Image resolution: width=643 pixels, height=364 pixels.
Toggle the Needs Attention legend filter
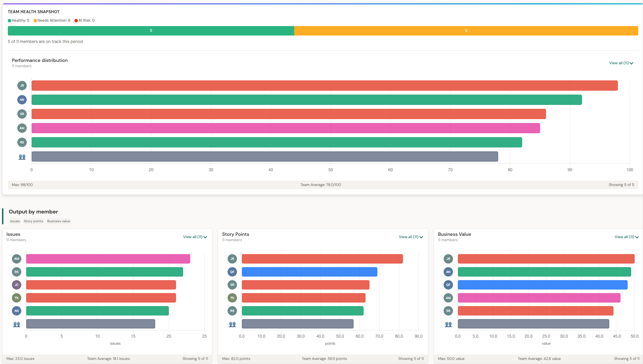52,20
